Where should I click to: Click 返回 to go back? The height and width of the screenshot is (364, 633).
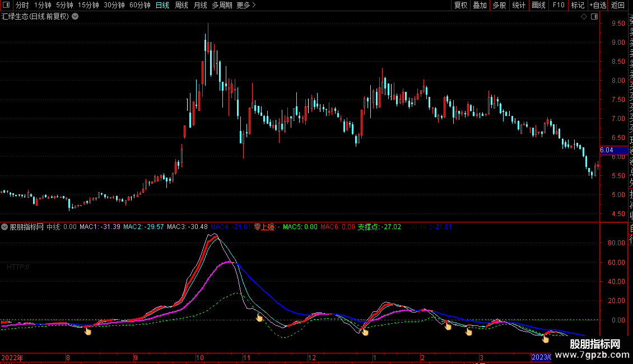click(x=618, y=5)
